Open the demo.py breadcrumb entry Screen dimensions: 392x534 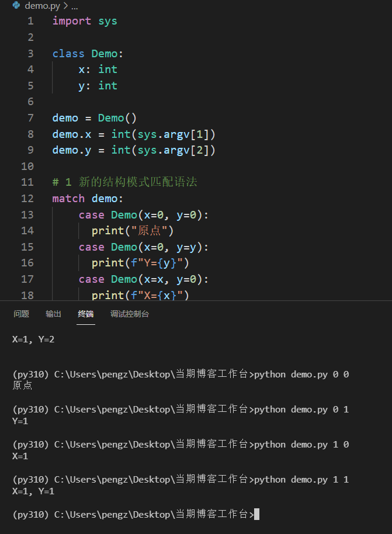(x=42, y=5)
